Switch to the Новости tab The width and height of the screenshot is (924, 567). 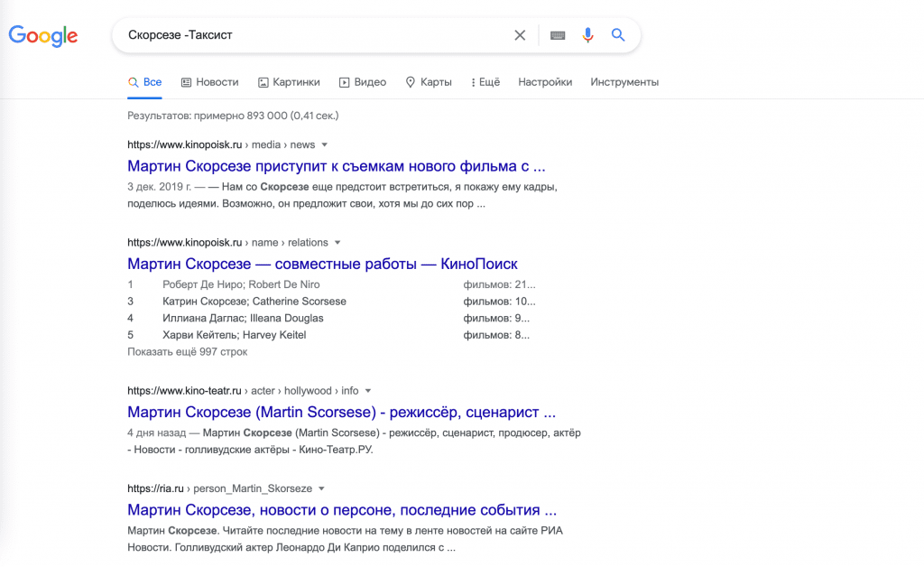point(209,82)
